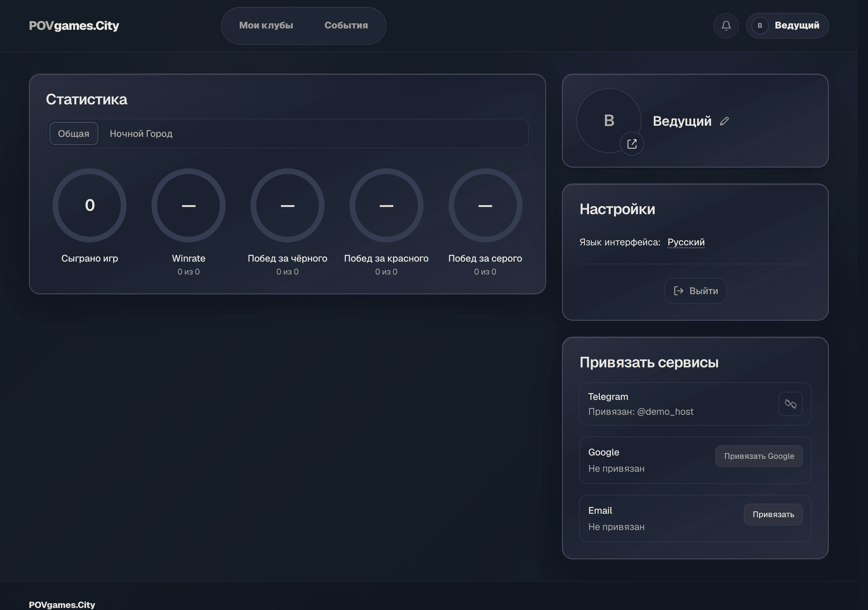Click the large profile avatar circle
Image resolution: width=868 pixels, height=610 pixels.
tap(609, 121)
